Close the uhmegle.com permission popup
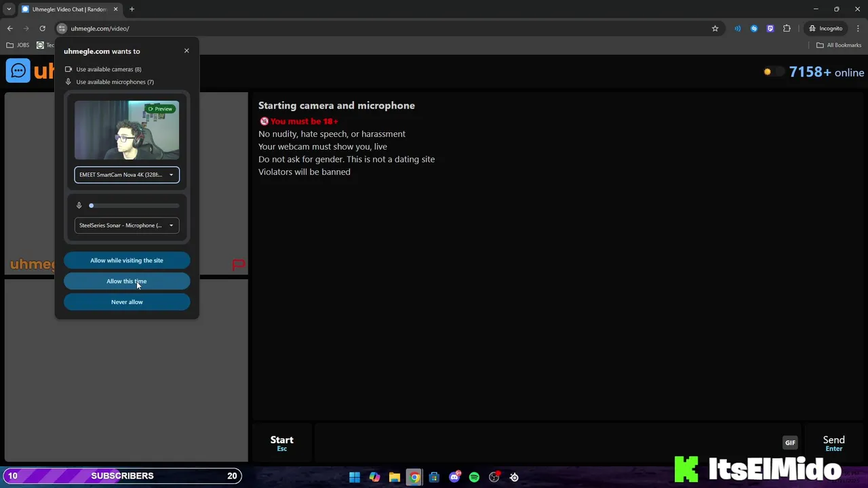 tap(186, 51)
